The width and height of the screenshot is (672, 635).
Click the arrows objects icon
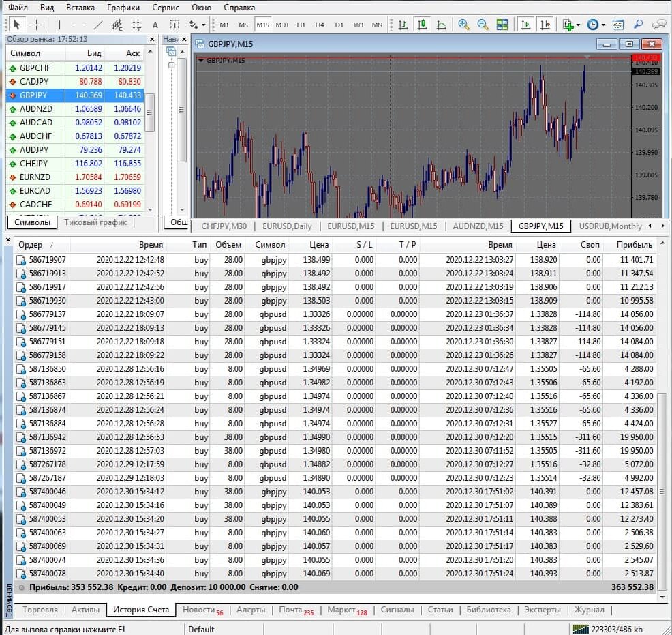coord(194,25)
